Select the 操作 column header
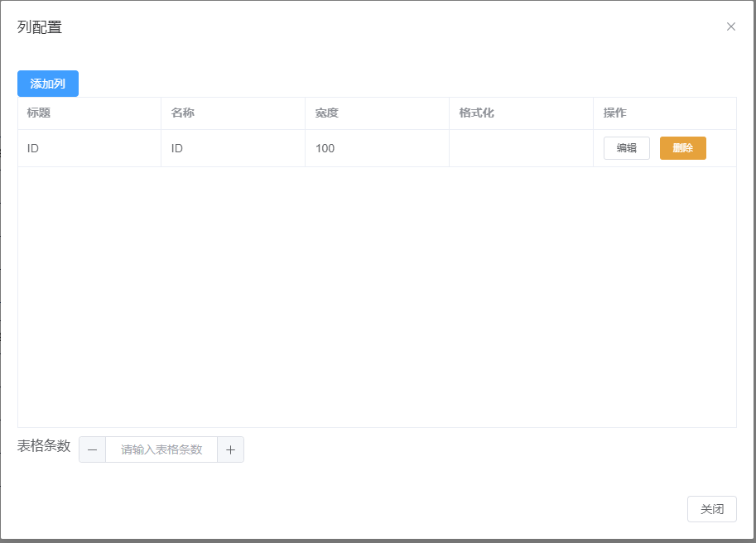This screenshot has width=756, height=543. point(665,113)
